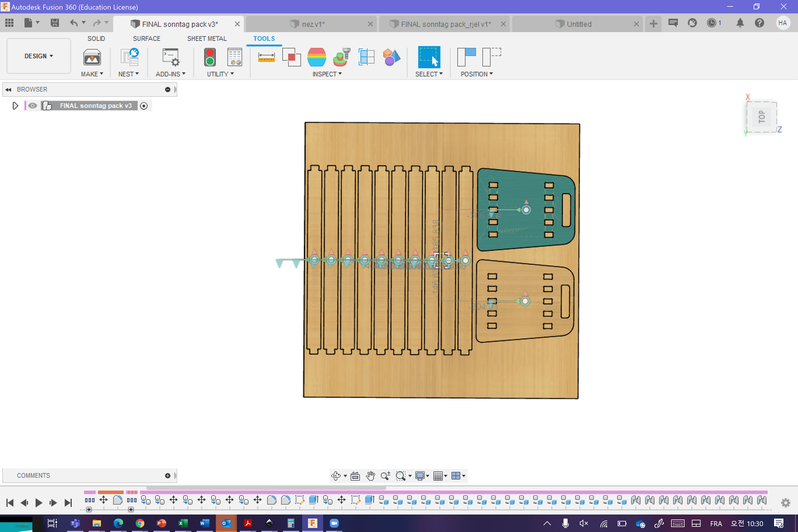Toggle visibility of FINAL sonntag pack v3
Screen dimensions: 798x532
(x=33, y=106)
